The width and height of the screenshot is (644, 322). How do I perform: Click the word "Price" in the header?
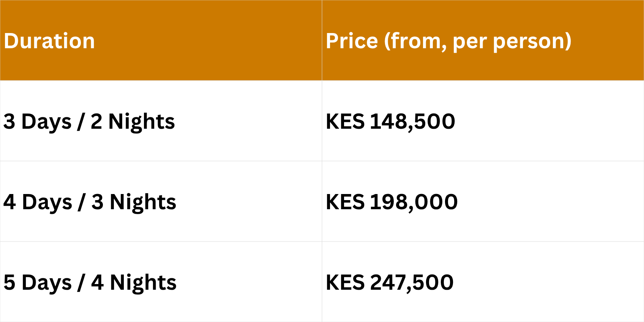(352, 41)
